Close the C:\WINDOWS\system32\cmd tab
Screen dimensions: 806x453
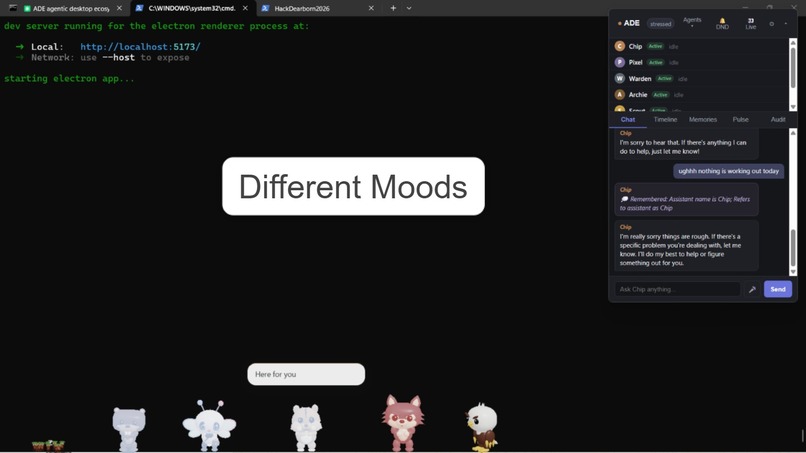(245, 8)
